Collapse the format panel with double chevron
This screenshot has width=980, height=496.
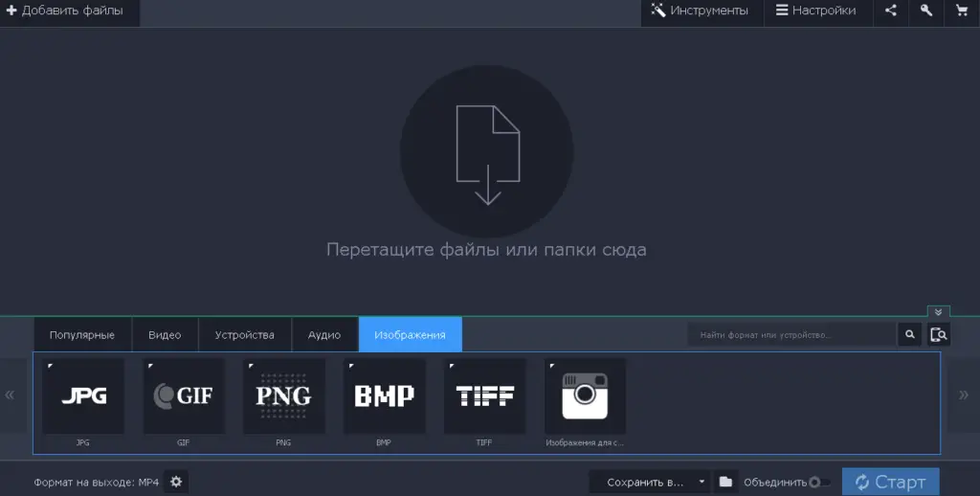938,311
